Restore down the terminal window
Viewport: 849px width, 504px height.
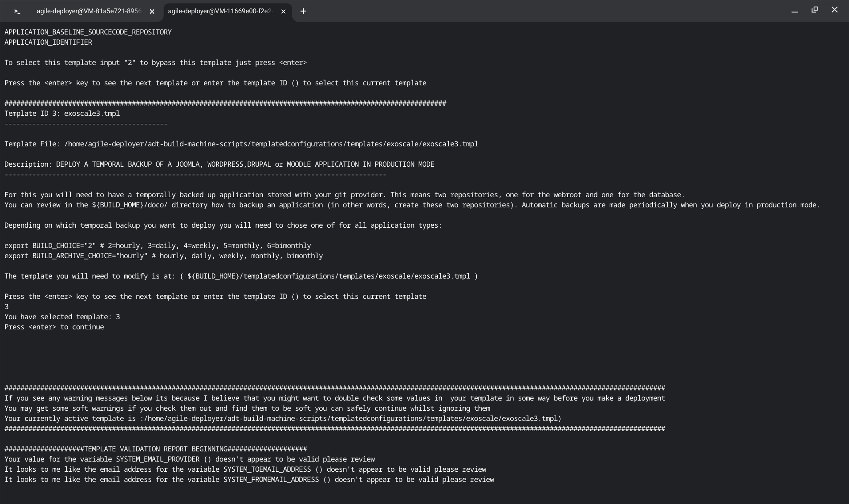(815, 10)
